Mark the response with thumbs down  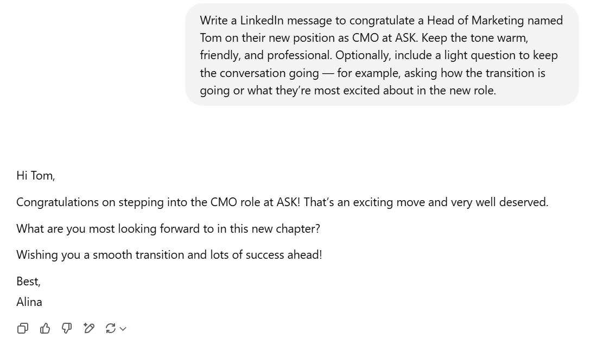(x=67, y=329)
